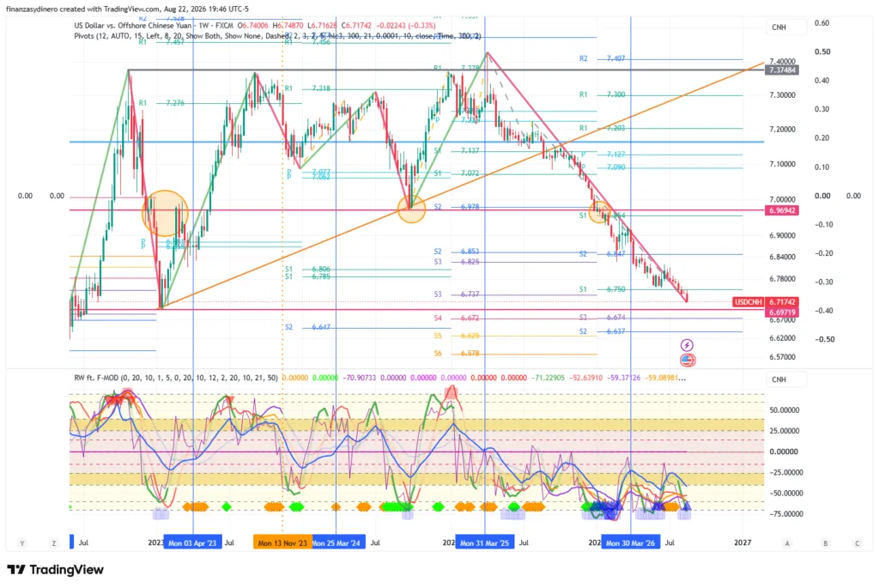Open the CNH currency selector on indicator pane

pyautogui.click(x=786, y=379)
